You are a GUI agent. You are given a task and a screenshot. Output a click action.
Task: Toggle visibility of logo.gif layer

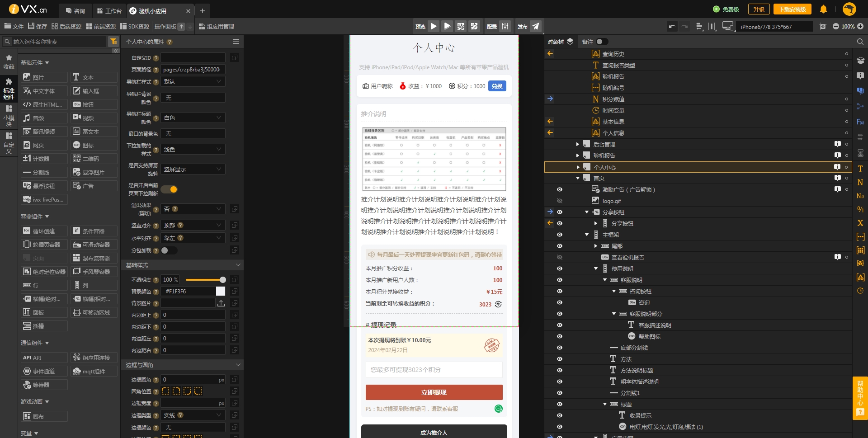pyautogui.click(x=559, y=201)
